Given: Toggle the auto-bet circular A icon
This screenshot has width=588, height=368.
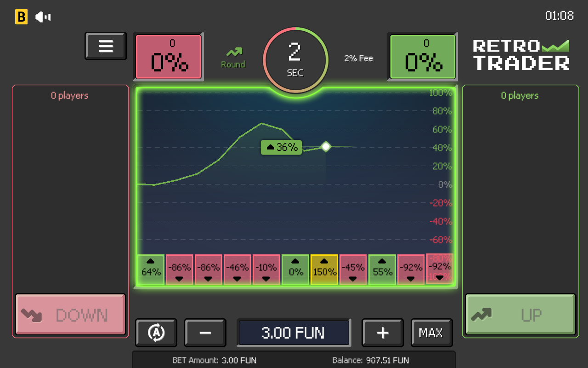Looking at the screenshot, I should (156, 333).
